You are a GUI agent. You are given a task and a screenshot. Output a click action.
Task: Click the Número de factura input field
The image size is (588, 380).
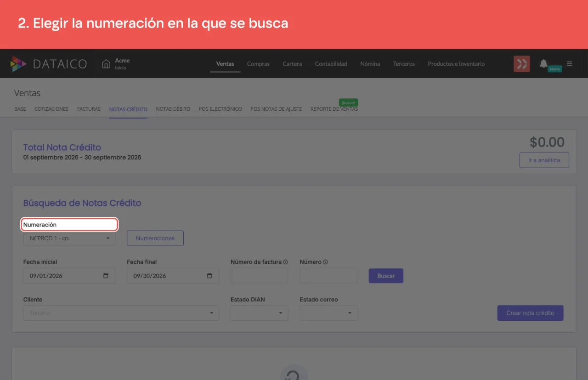coord(259,276)
